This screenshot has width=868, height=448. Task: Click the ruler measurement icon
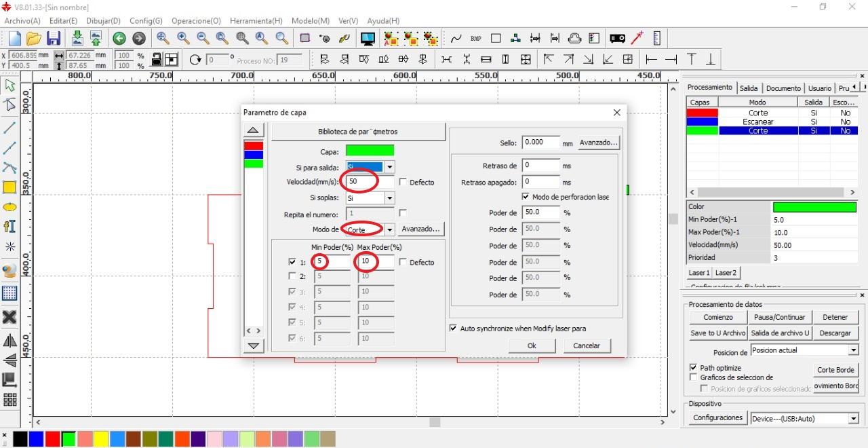[656, 39]
